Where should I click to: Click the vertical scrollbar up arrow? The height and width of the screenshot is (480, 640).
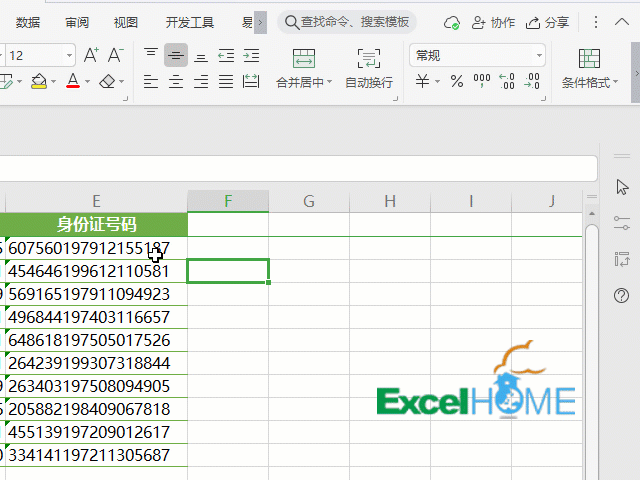coord(592,213)
